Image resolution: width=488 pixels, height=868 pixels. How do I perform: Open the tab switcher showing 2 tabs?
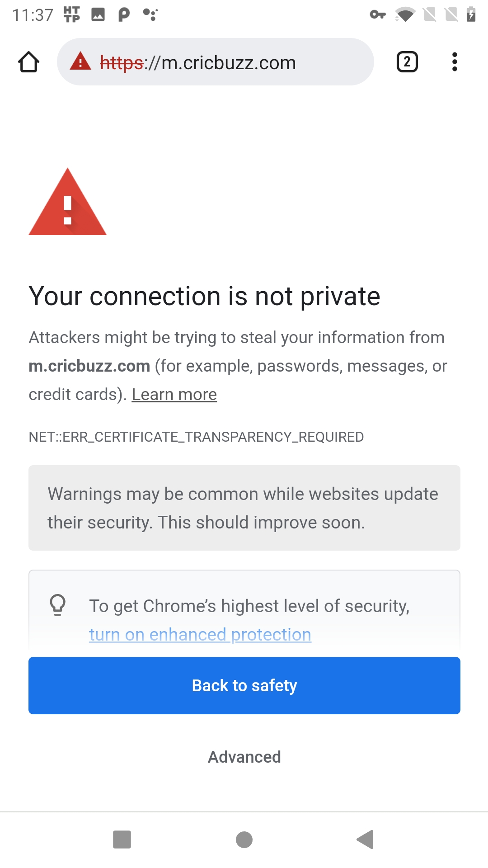406,61
